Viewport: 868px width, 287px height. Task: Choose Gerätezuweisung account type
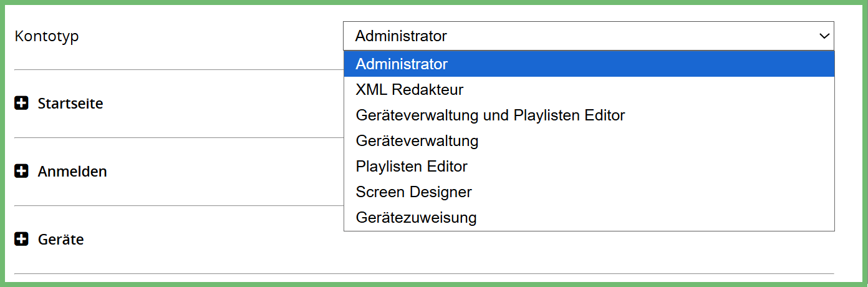(416, 217)
